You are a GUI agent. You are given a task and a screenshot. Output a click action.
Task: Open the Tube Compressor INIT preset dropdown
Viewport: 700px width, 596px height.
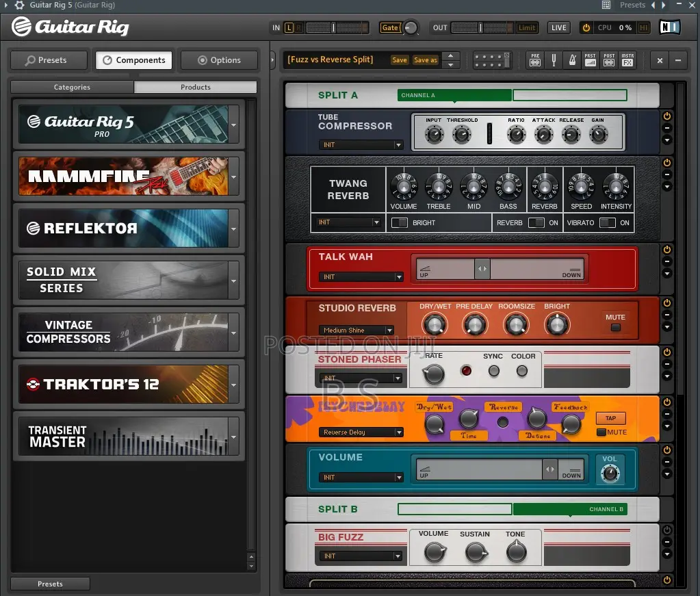pos(361,144)
